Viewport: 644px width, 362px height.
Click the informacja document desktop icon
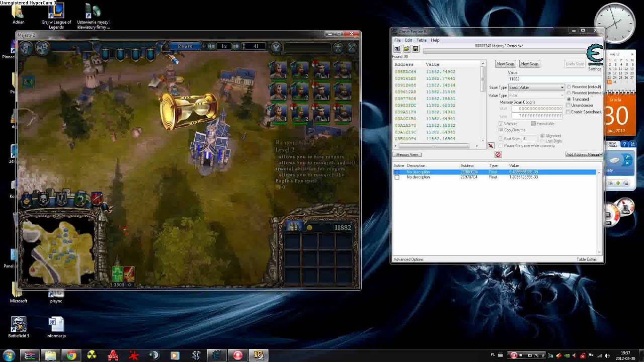tap(56, 327)
